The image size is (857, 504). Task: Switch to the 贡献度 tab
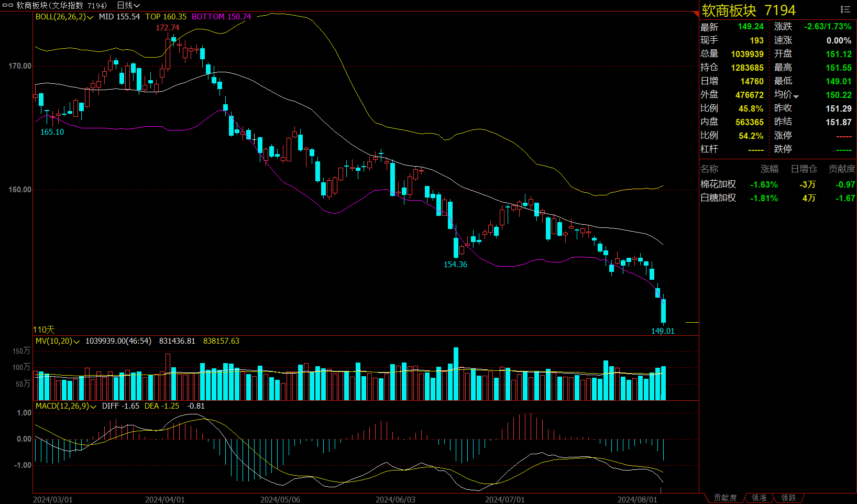click(725, 498)
